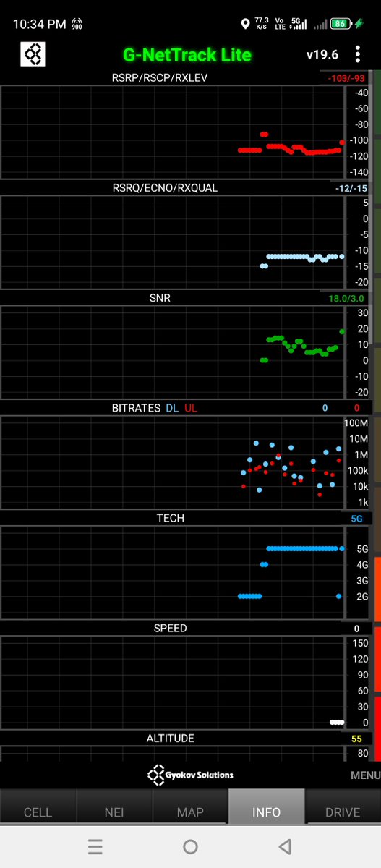Select the TECH chart title
The width and height of the screenshot is (381, 868).
coord(171,518)
